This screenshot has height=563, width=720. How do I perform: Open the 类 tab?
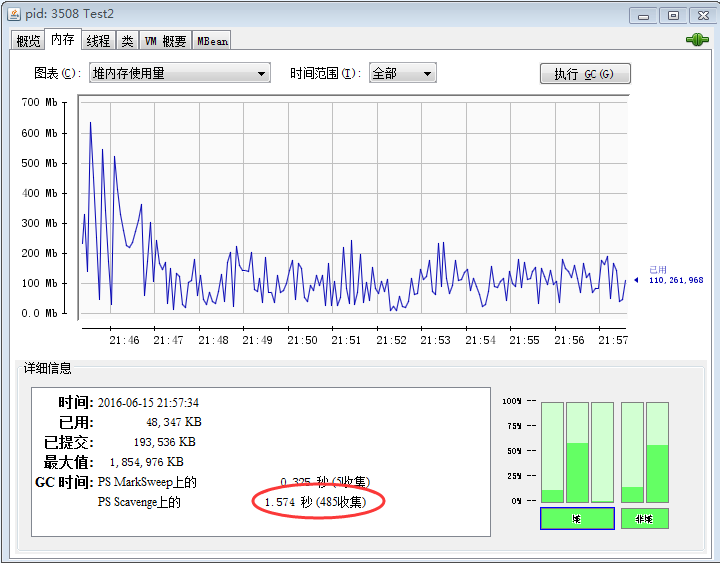(127, 41)
